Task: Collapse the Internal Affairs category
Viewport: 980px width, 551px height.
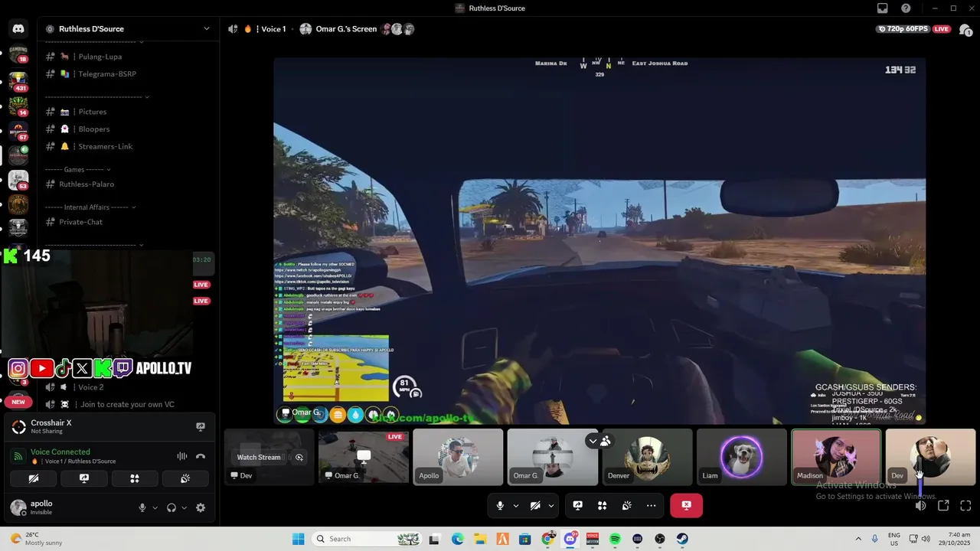Action: (90, 207)
